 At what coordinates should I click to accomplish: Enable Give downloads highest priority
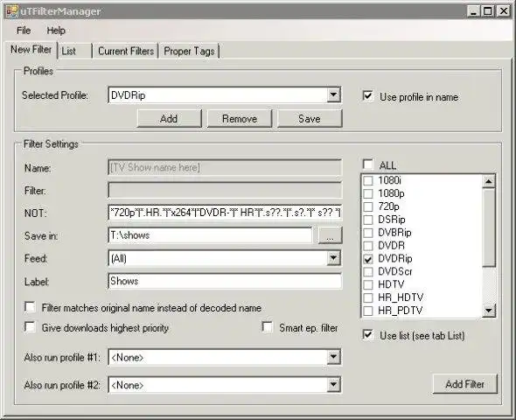pos(31,327)
